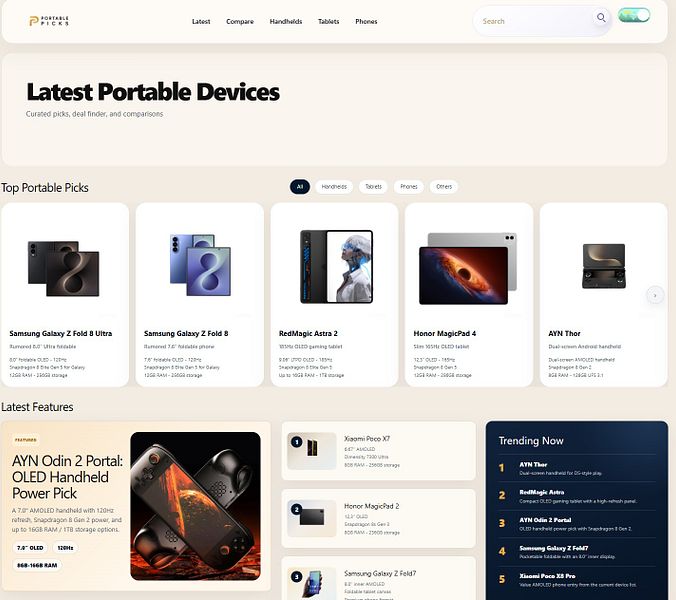The width and height of the screenshot is (676, 600).
Task: Open the Tablets nav item
Action: pyautogui.click(x=329, y=21)
